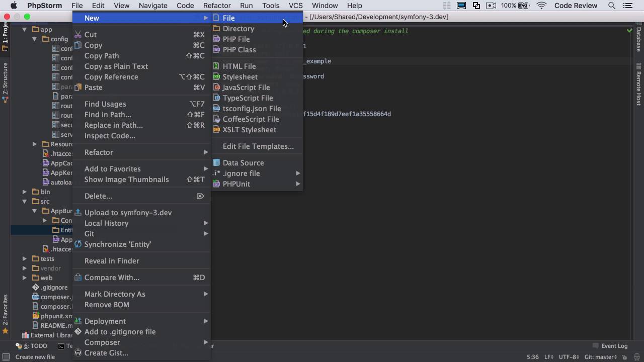Click the Cut scissors icon in context menu
The width and height of the screenshot is (644, 362).
78,35
